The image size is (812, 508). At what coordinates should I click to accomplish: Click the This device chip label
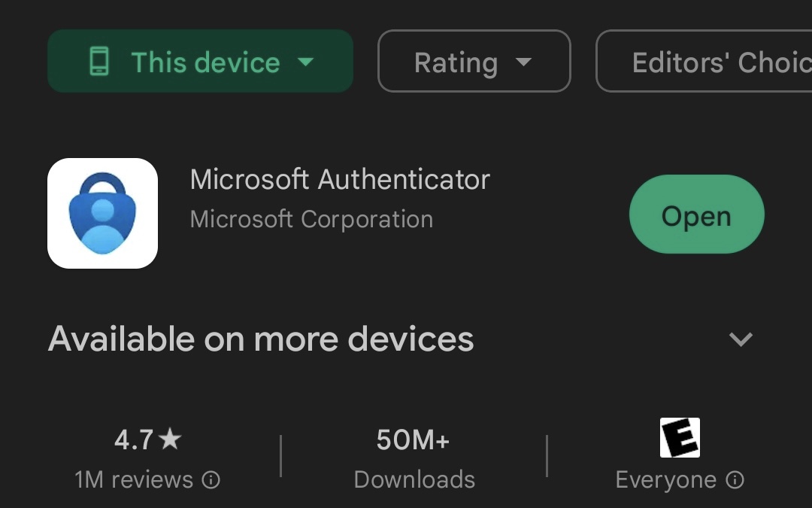pos(205,62)
